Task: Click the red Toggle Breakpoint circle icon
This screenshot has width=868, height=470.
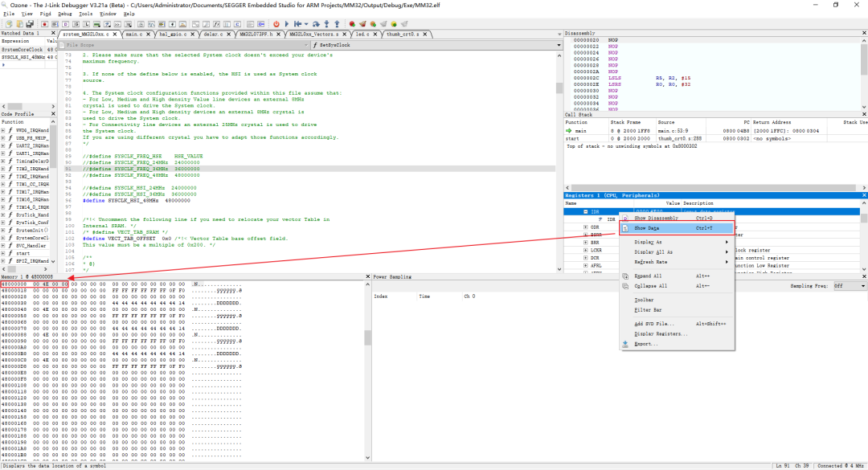Action: [x=352, y=24]
